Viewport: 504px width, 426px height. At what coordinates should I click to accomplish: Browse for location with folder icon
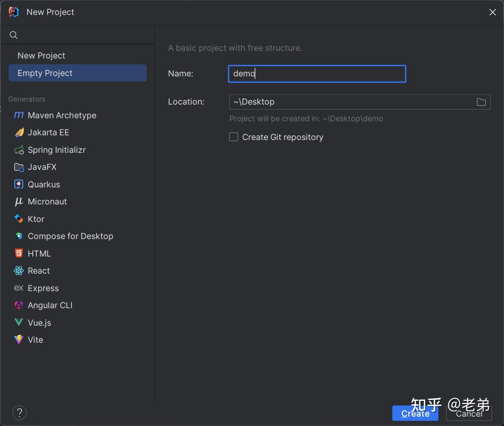[481, 102]
